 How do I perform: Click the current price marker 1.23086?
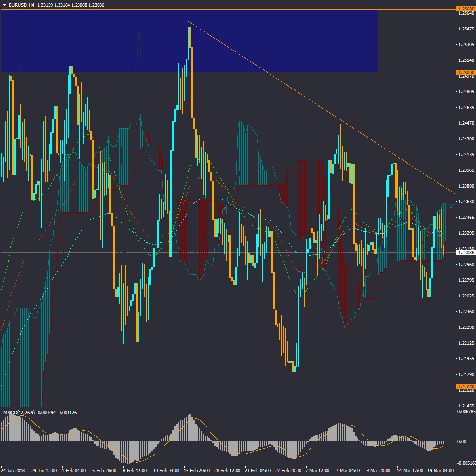pyautogui.click(x=465, y=253)
